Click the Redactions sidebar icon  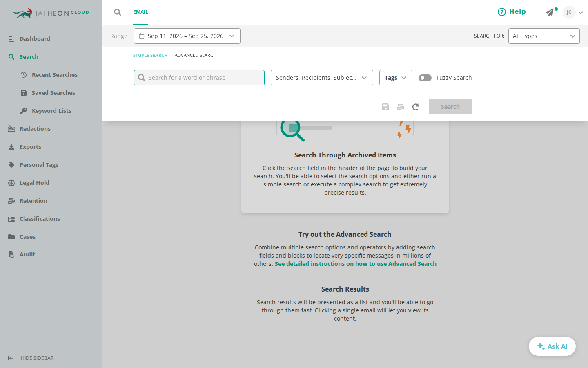click(11, 129)
